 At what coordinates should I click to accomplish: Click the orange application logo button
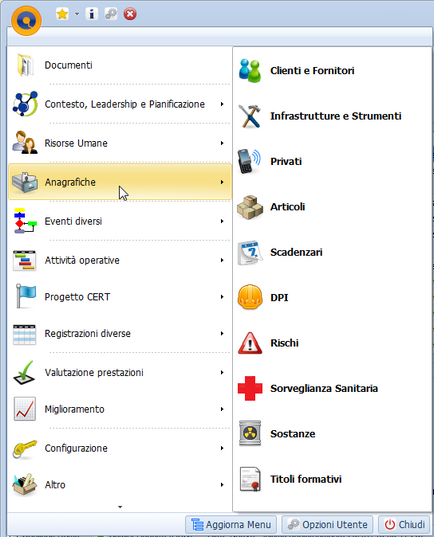tap(26, 21)
